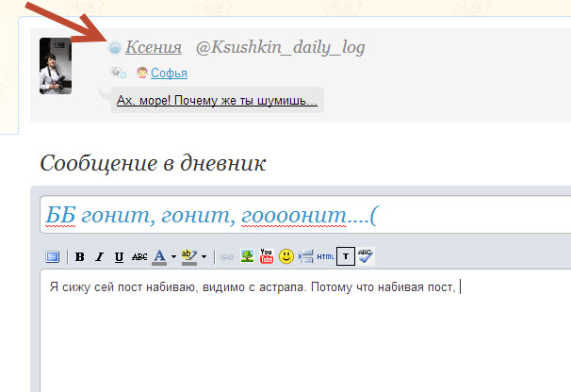The width and height of the screenshot is (571, 392).
Task: Insert an image into the post
Action: (247, 256)
